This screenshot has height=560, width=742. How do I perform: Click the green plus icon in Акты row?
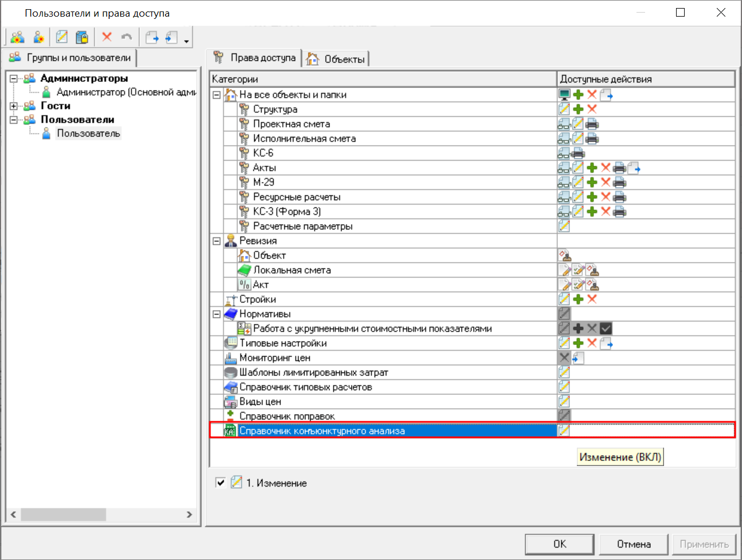tap(592, 168)
